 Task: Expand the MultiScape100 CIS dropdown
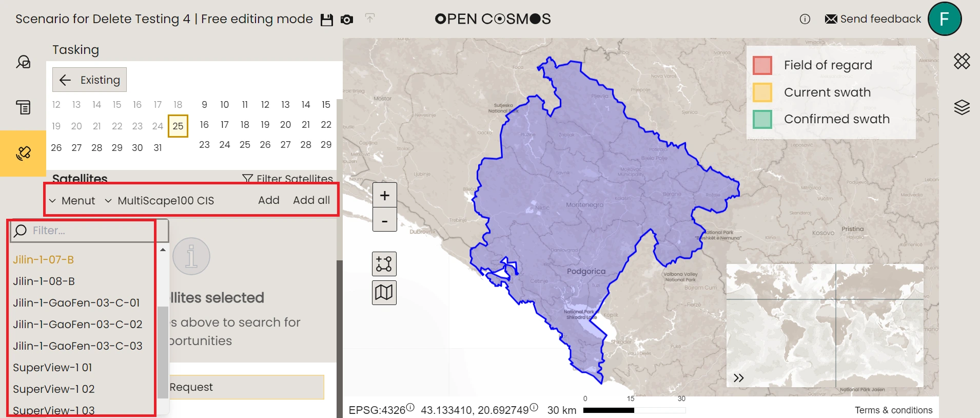click(x=108, y=201)
